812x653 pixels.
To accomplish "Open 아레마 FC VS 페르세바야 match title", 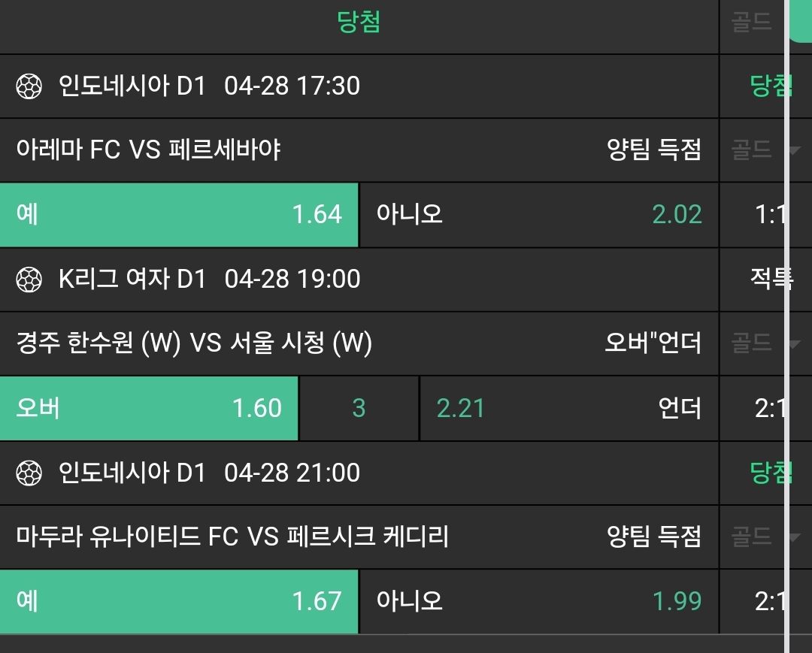I will pyautogui.click(x=149, y=150).
